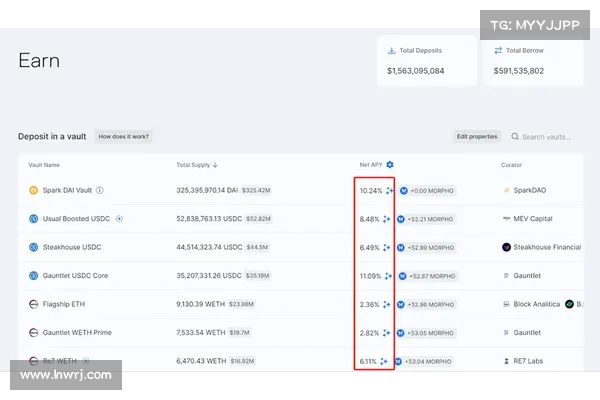Click the Earn page heading
Viewport: 600px width, 400px height.
click(39, 60)
